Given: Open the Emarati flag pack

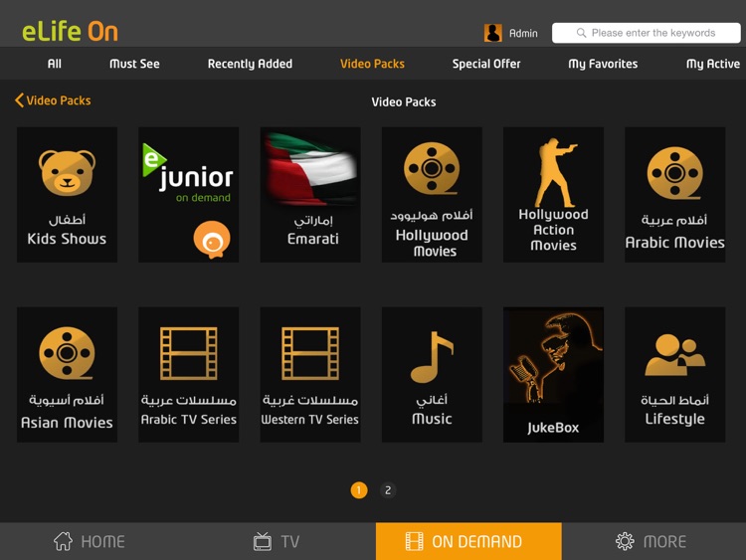Looking at the screenshot, I should point(310,195).
